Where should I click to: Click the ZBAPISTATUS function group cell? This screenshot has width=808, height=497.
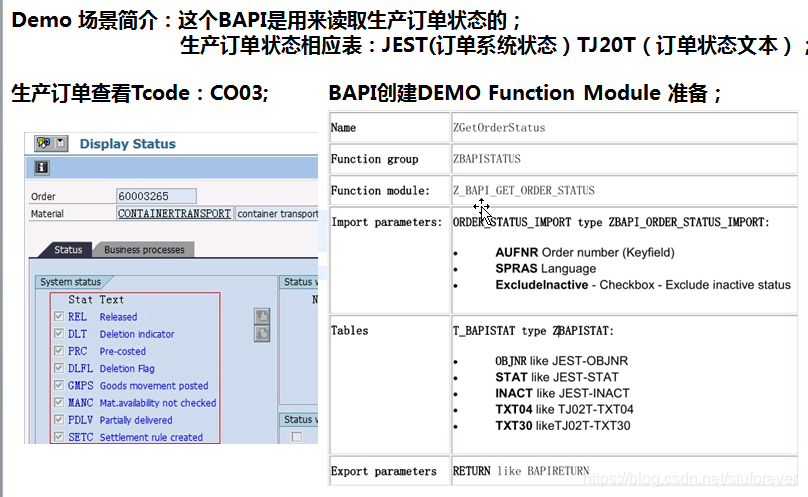click(x=624, y=159)
